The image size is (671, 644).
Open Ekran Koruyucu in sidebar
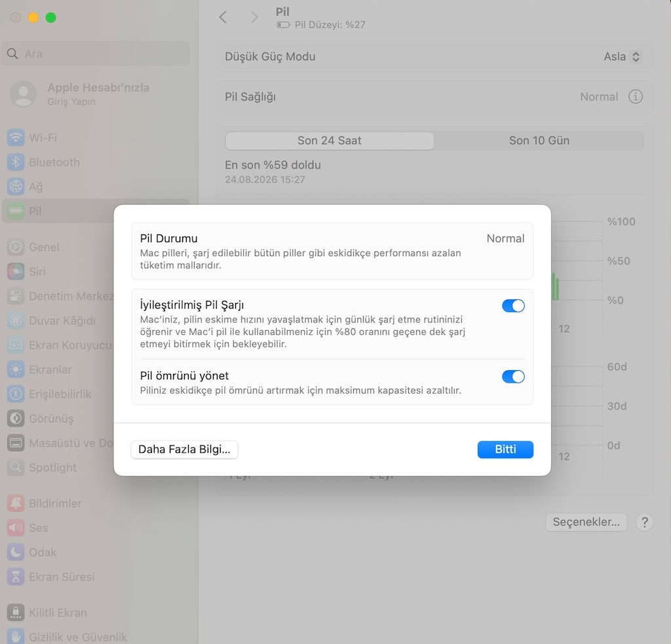click(58, 345)
